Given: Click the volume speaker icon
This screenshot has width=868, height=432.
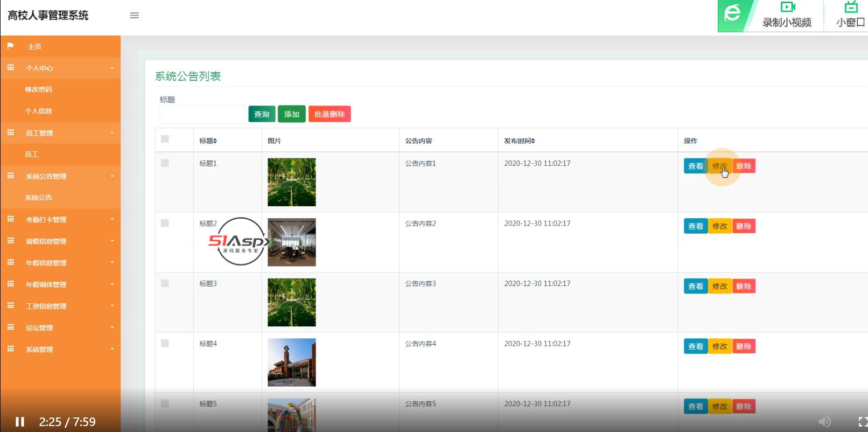Looking at the screenshot, I should point(824,421).
